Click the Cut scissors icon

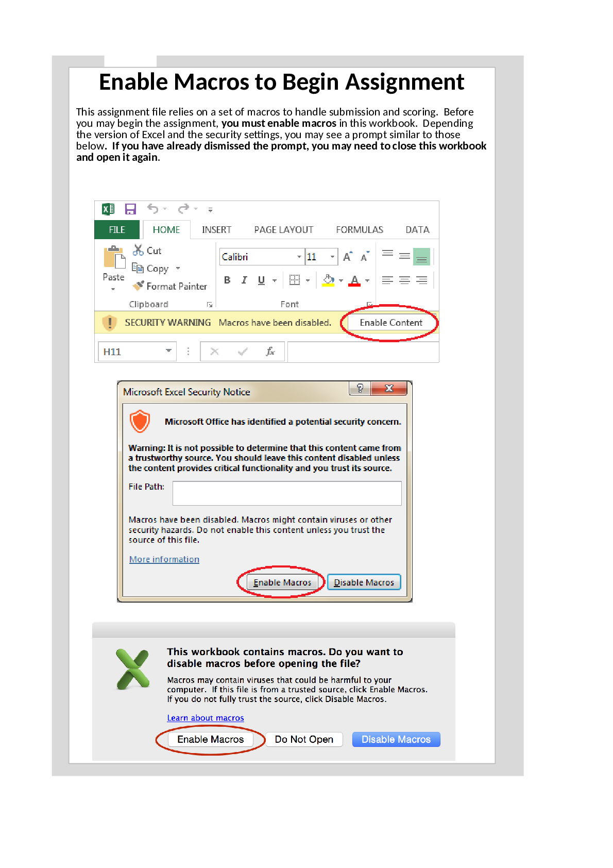pos(138,250)
